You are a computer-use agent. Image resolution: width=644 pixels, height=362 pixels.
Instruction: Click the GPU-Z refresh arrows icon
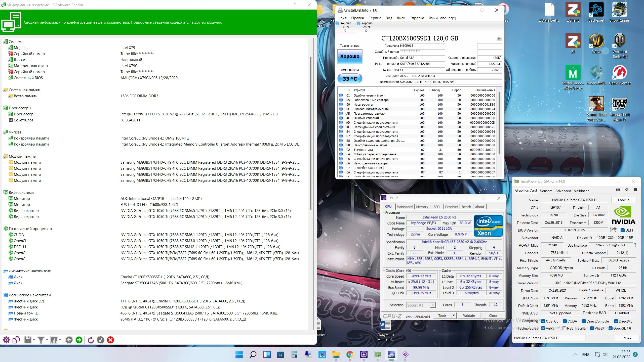[x=627, y=190]
